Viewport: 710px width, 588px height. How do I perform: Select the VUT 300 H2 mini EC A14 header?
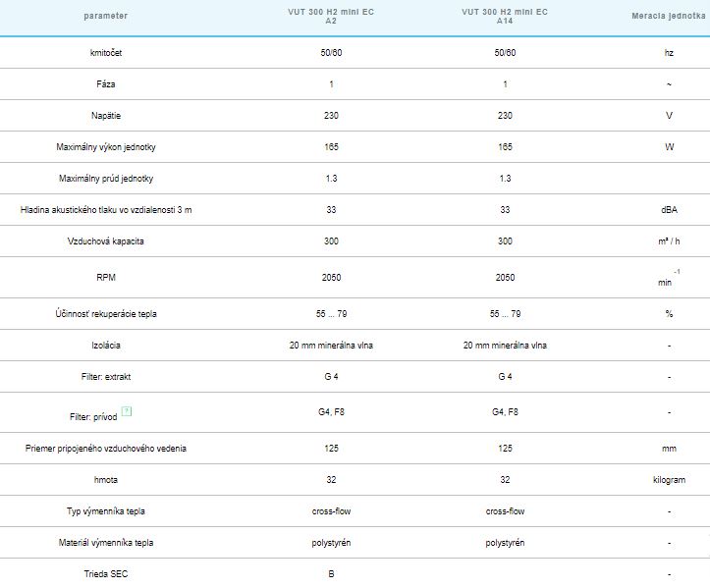tap(505, 17)
